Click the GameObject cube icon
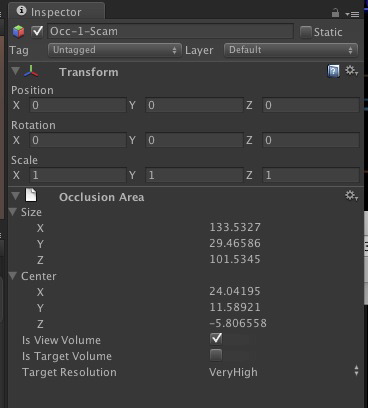This screenshot has width=368, height=408. [x=19, y=32]
